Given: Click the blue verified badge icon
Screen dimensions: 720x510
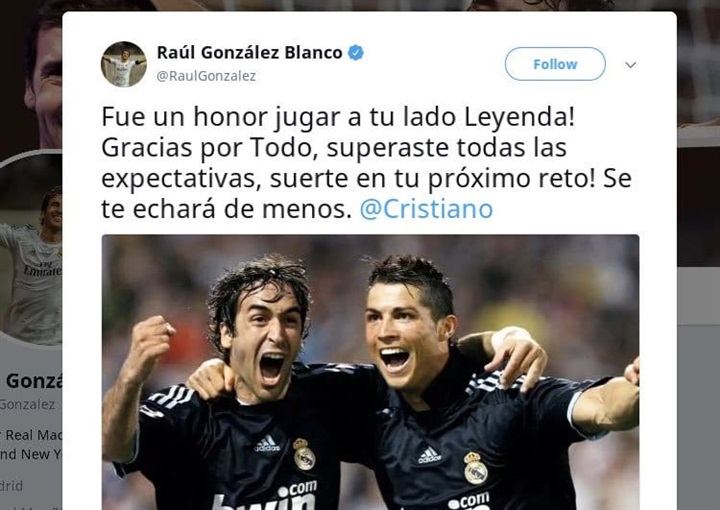Looking at the screenshot, I should coord(355,52).
